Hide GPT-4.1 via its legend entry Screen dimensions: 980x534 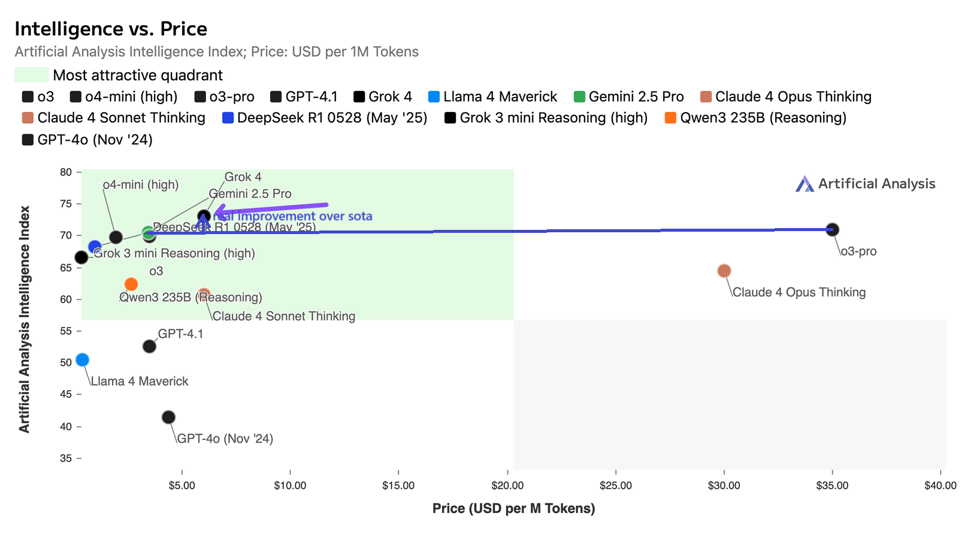click(304, 97)
